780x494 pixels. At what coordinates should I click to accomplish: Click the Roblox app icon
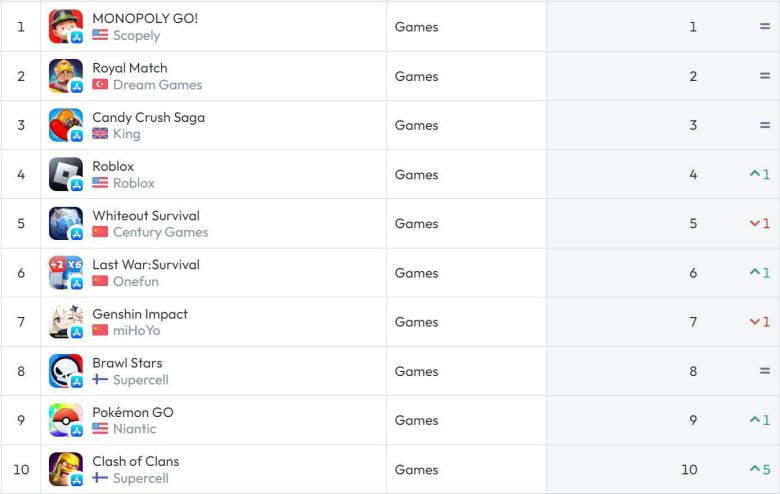click(x=65, y=174)
